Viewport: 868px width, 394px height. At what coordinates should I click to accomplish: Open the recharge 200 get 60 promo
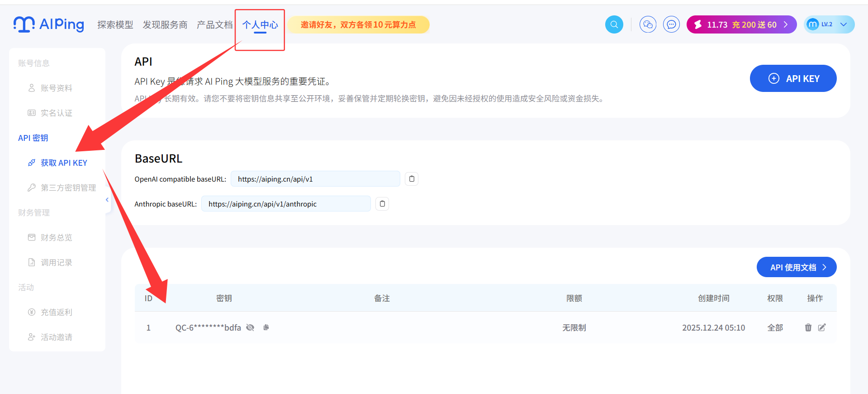point(754,24)
